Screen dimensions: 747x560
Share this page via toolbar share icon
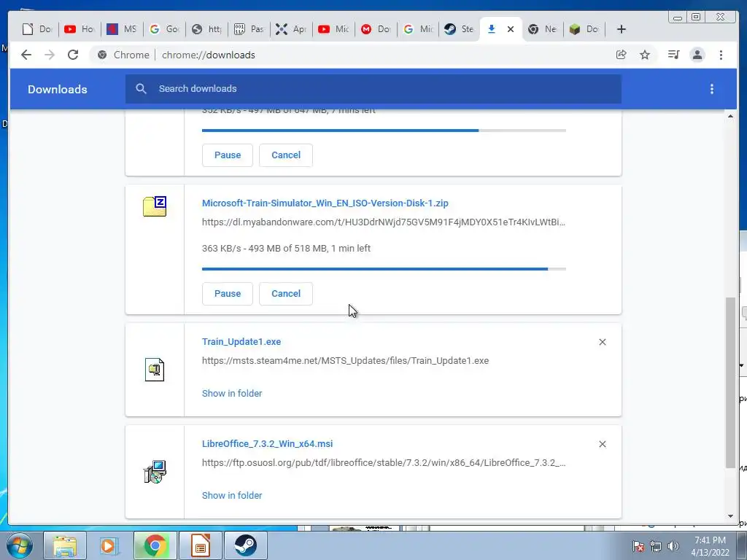[x=622, y=55]
